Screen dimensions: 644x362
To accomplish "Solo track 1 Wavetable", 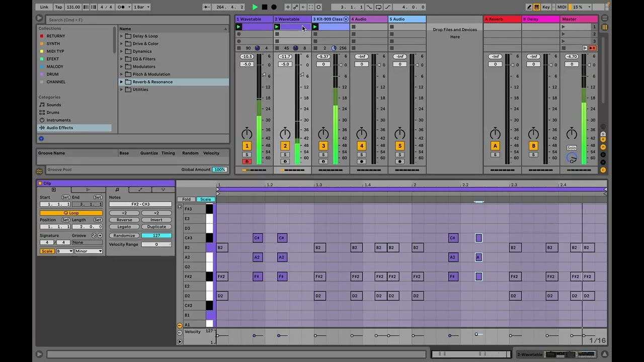I will [247, 155].
